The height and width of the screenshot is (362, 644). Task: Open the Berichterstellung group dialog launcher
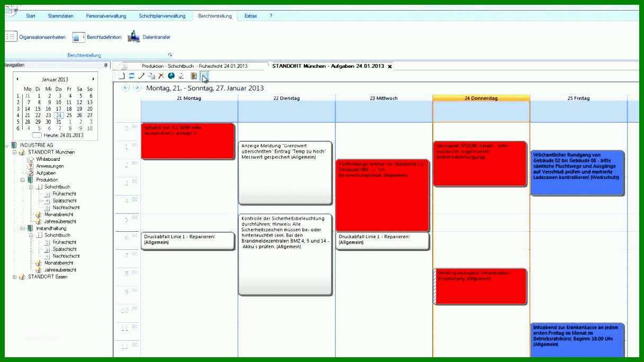(170, 55)
